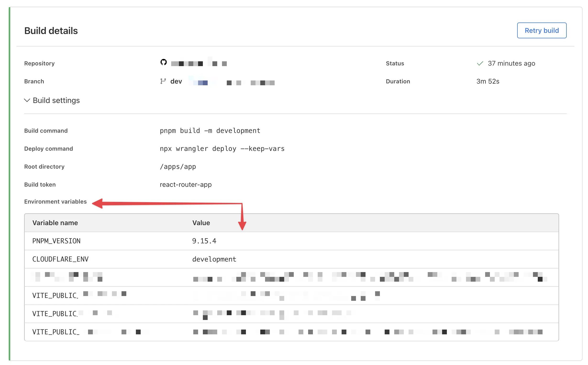Collapse the Build settings section
The width and height of the screenshot is (588, 365).
[56, 100]
